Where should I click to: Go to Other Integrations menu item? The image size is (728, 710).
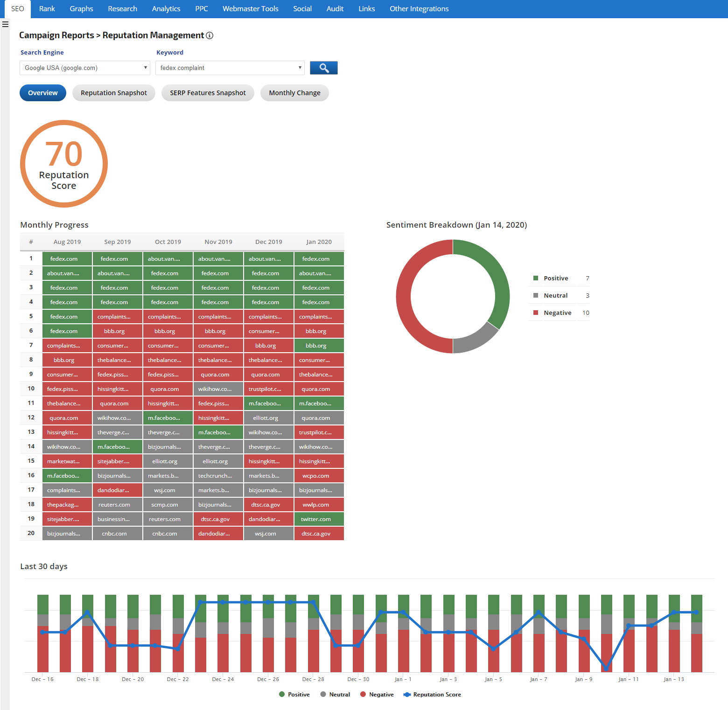(419, 9)
